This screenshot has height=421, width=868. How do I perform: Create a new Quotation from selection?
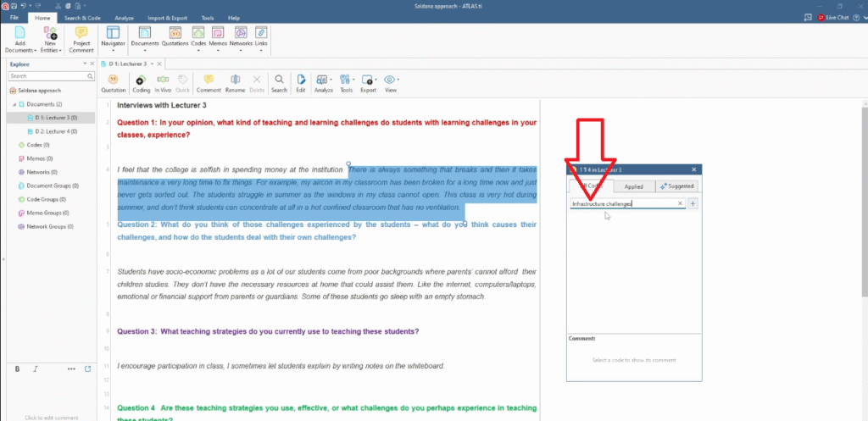(113, 82)
